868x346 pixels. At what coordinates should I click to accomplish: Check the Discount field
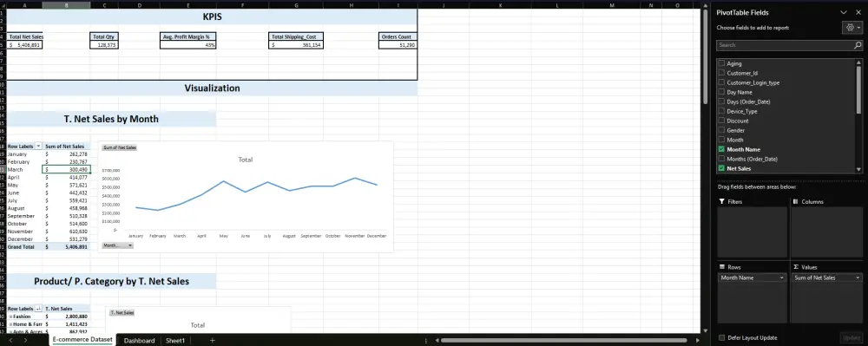coord(721,121)
